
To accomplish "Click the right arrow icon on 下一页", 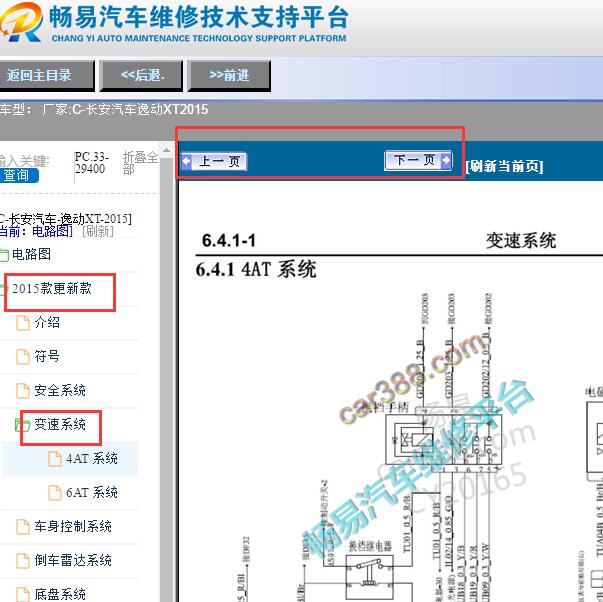I will pos(446,159).
